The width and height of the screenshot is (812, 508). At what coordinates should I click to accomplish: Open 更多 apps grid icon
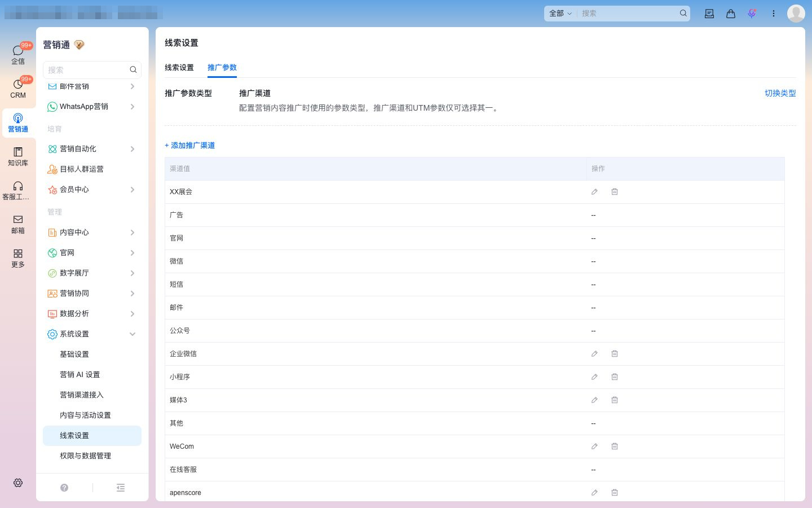pos(18,258)
